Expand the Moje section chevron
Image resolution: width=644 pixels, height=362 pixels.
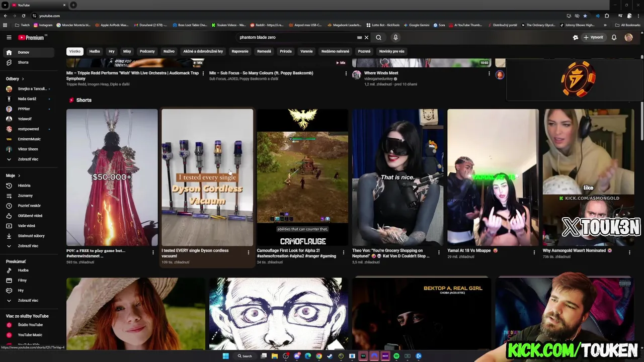click(x=19, y=175)
